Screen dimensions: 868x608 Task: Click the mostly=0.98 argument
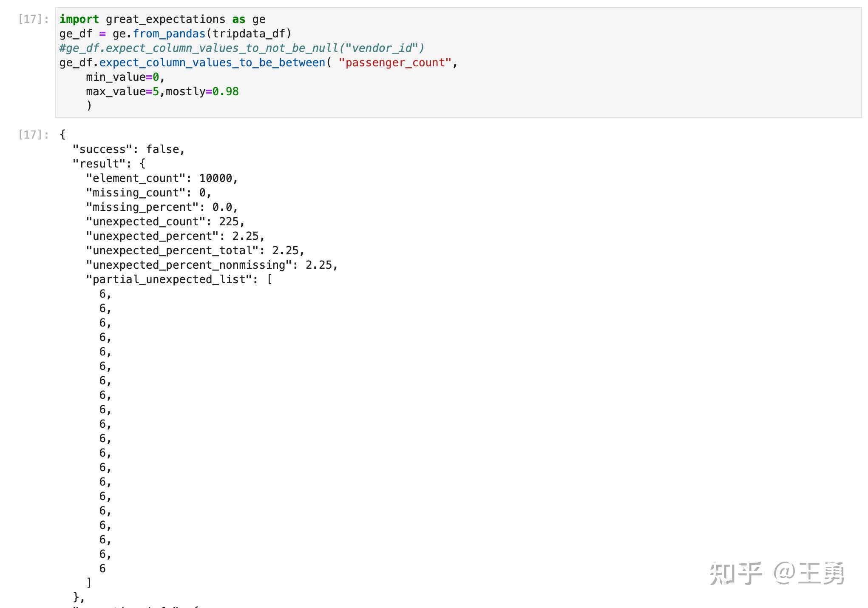pos(202,91)
